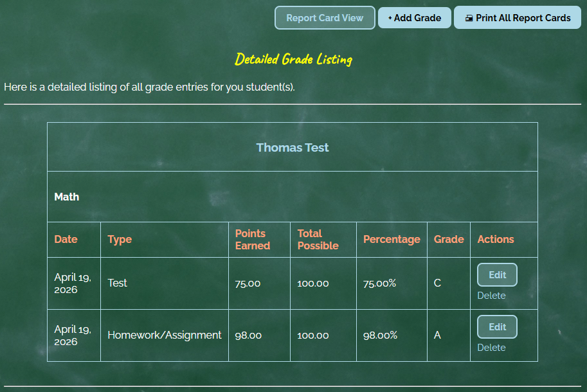The image size is (587, 392).
Task: Edit the Homework/Assignment grade entry
Action: click(497, 327)
